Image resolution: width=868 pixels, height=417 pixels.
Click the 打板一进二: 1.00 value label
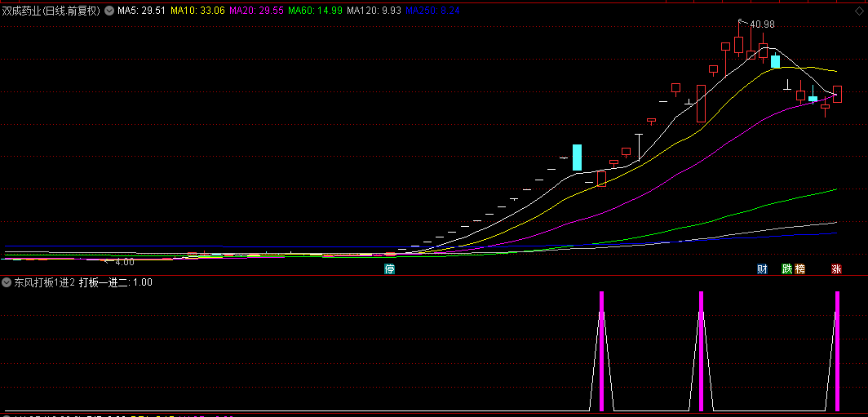click(x=116, y=282)
